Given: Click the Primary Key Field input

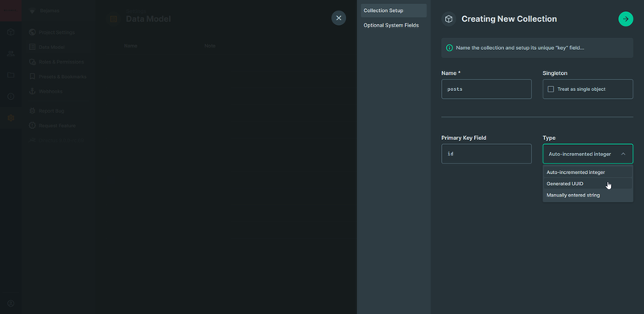Looking at the screenshot, I should (x=486, y=154).
